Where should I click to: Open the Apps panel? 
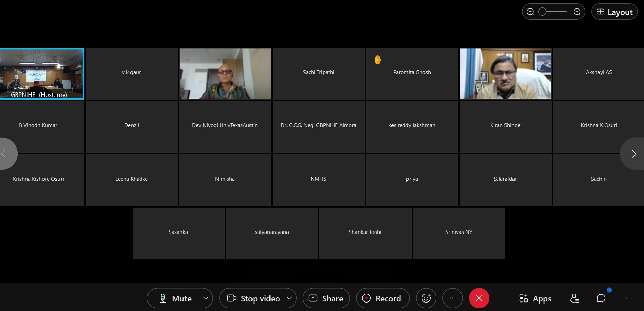(535, 298)
